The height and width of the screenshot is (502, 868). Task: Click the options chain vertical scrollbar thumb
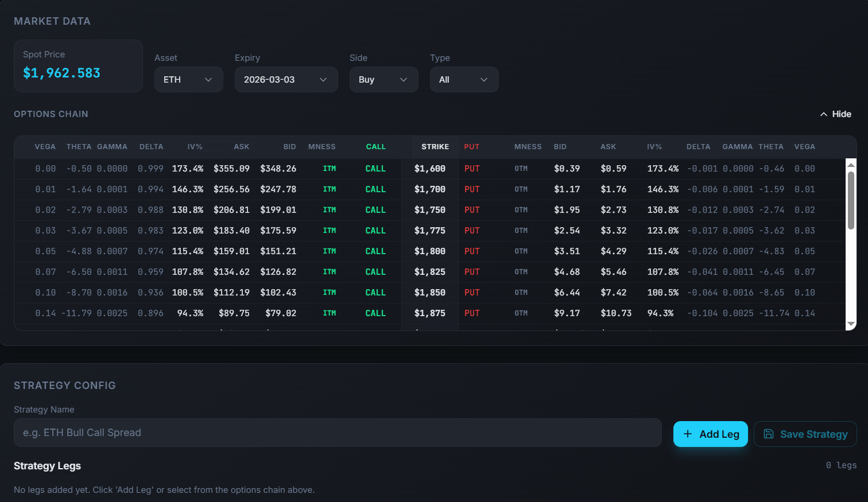tap(851, 200)
